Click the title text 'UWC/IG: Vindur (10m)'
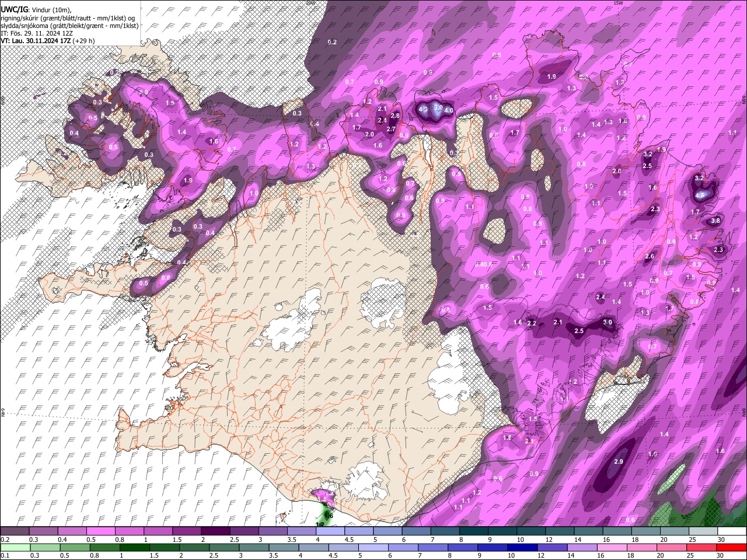The width and height of the screenshot is (747, 560). coord(36,9)
